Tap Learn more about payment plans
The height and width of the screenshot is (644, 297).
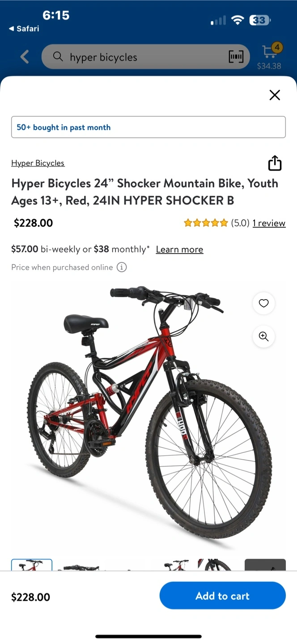pyautogui.click(x=179, y=250)
